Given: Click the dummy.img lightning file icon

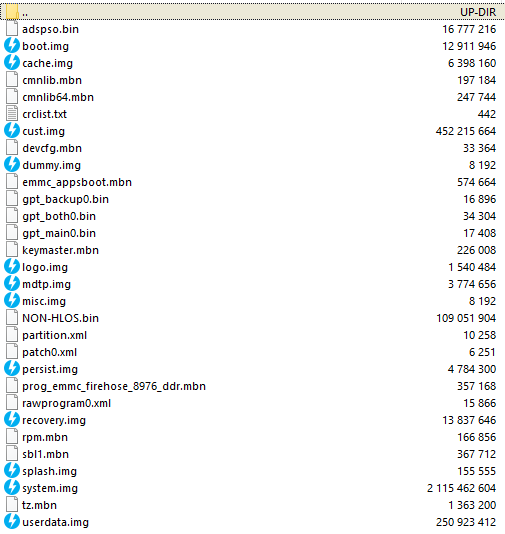Looking at the screenshot, I should click(x=12, y=164).
